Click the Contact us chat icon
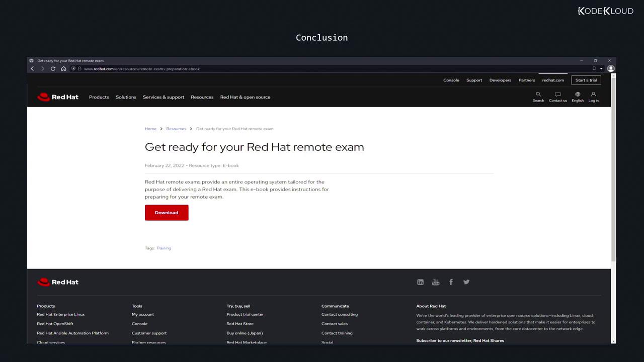This screenshot has height=362, width=644. 558,94
